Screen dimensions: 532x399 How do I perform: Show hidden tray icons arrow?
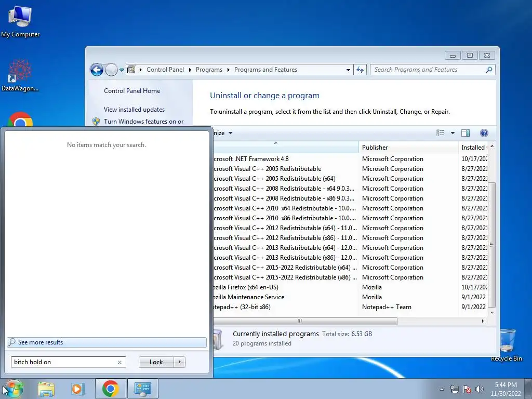[442, 389]
